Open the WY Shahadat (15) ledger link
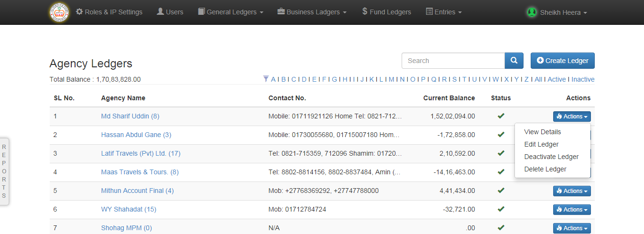644x234 pixels. point(129,209)
